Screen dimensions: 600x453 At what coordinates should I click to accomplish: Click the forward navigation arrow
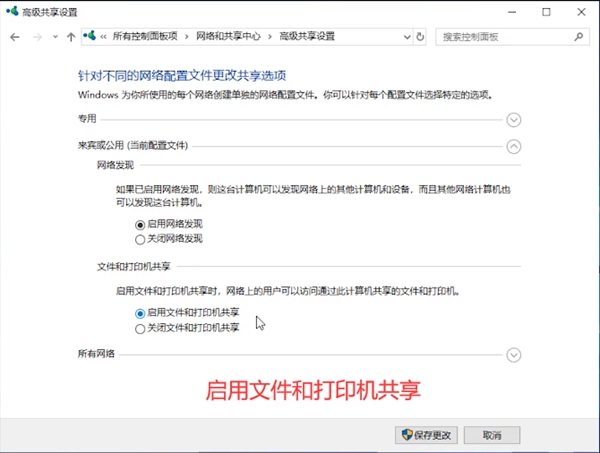click(37, 37)
